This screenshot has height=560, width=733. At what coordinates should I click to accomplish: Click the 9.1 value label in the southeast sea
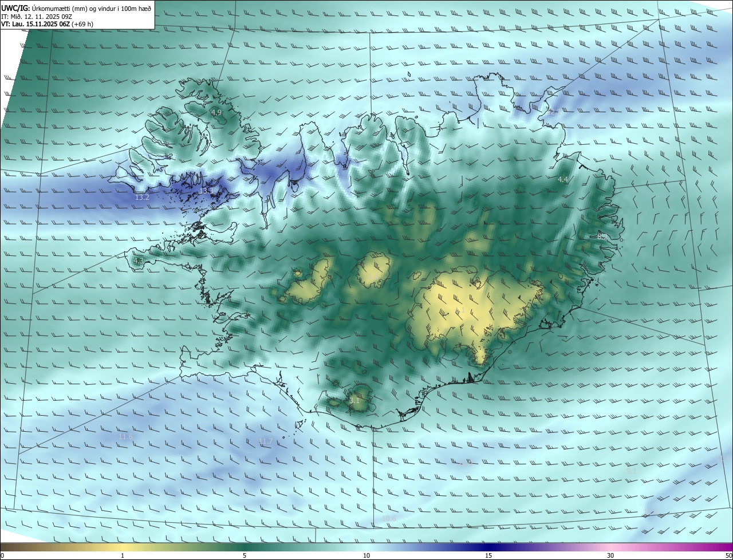click(632, 471)
